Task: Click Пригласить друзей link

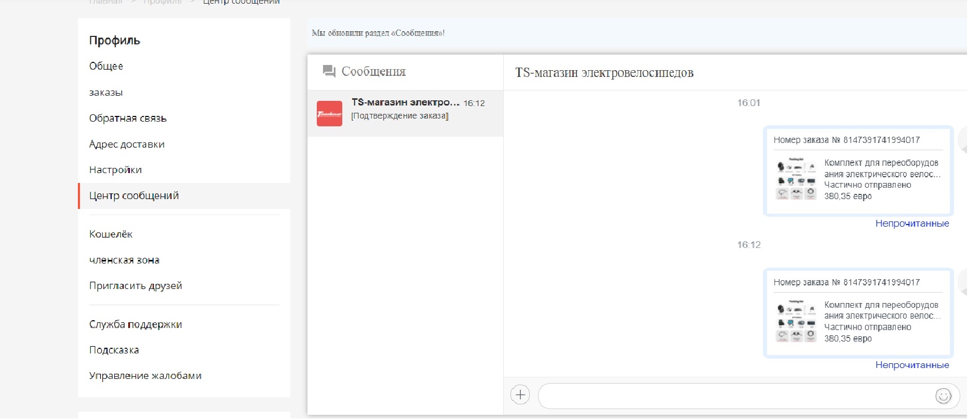Action: pos(136,286)
